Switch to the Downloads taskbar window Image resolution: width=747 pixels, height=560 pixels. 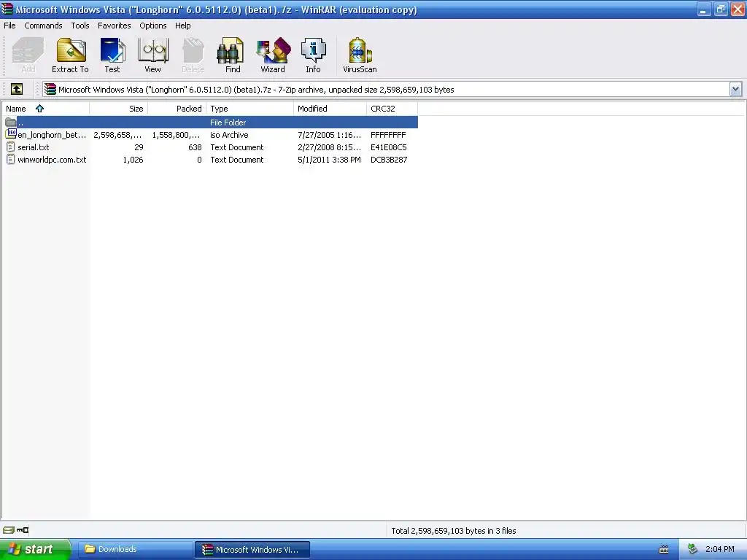pos(135,549)
